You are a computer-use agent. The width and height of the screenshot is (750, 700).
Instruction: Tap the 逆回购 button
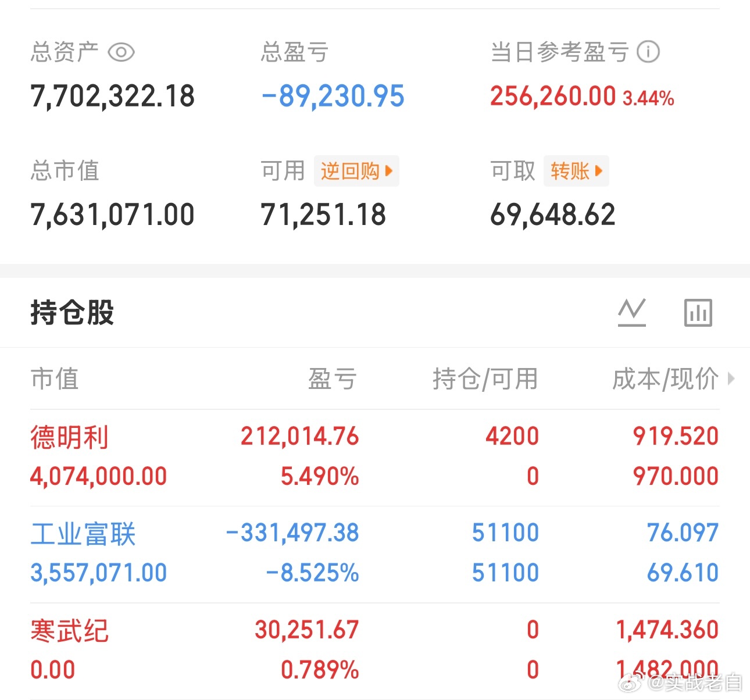pos(356,171)
